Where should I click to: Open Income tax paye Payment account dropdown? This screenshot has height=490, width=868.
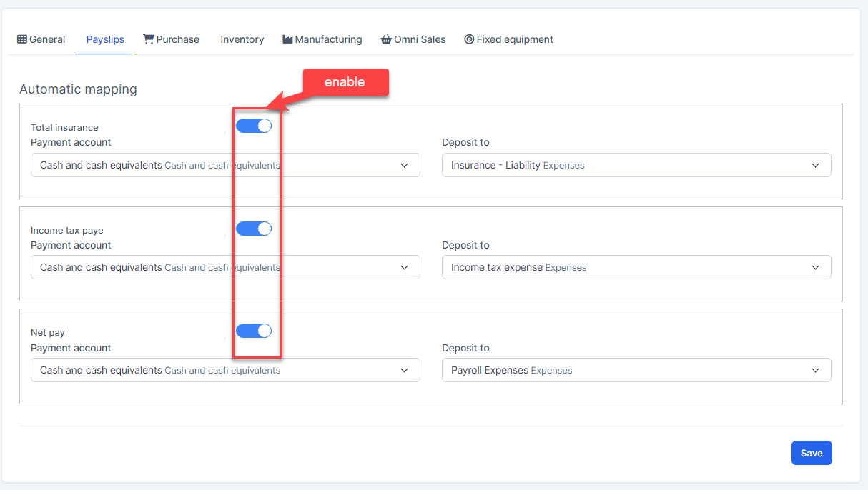pos(225,267)
